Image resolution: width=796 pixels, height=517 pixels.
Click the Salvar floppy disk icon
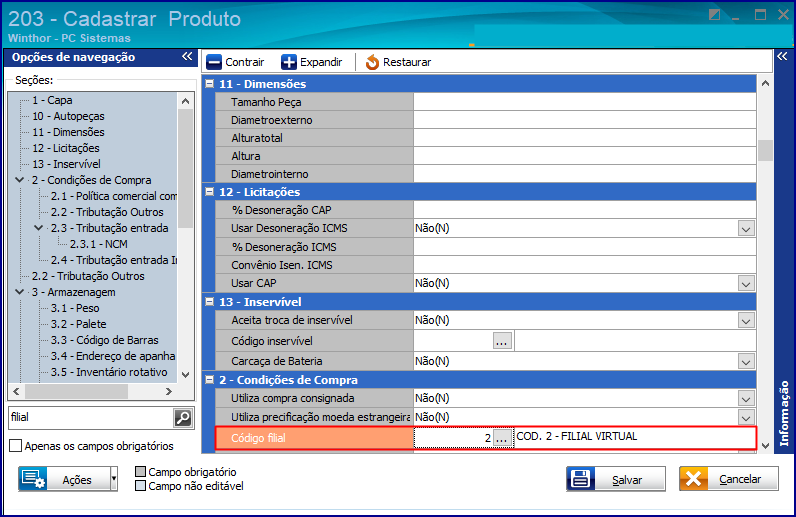tap(580, 479)
